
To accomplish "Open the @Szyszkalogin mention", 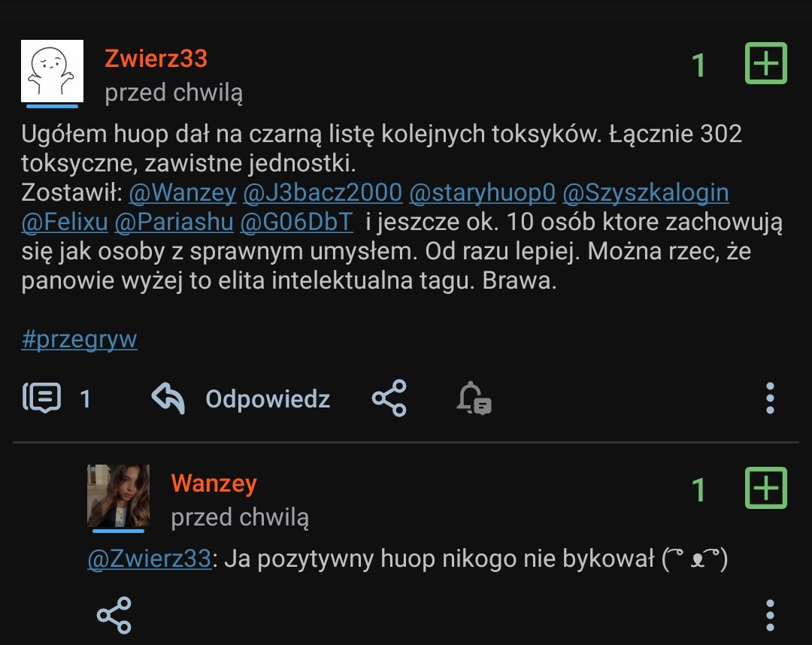I will tap(646, 192).
